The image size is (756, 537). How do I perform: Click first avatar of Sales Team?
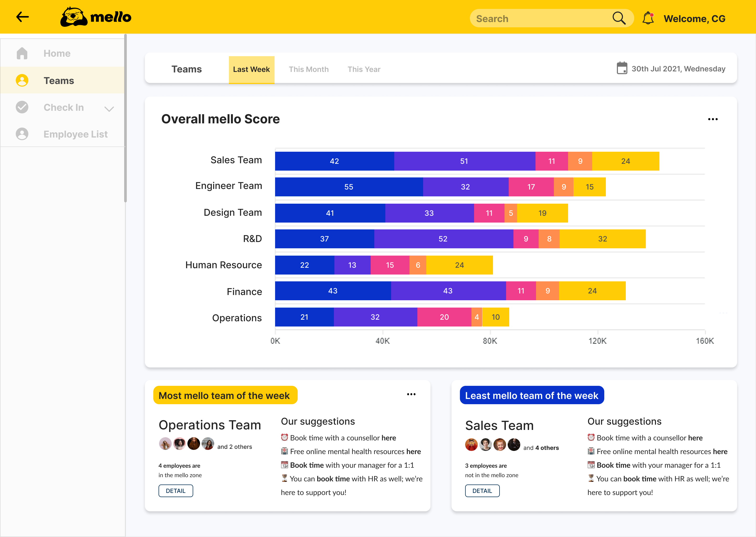[471, 444]
